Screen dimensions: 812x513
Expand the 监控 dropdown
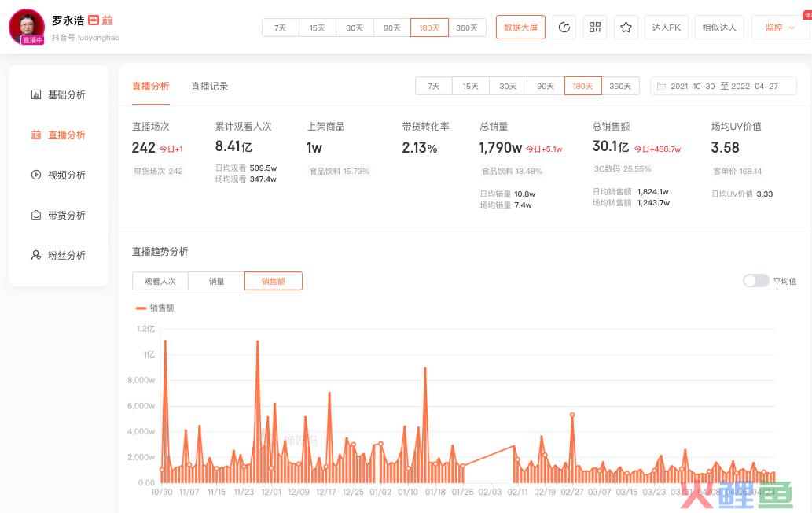780,28
